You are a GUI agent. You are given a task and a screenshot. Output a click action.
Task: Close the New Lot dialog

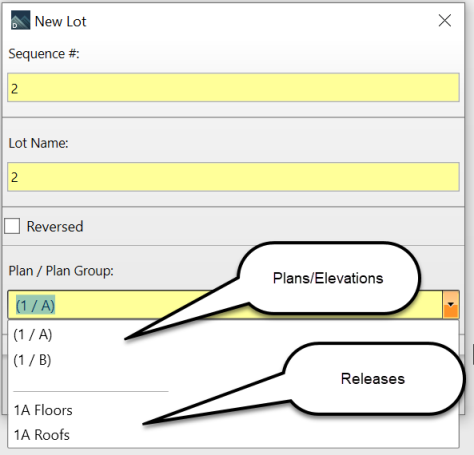click(445, 21)
